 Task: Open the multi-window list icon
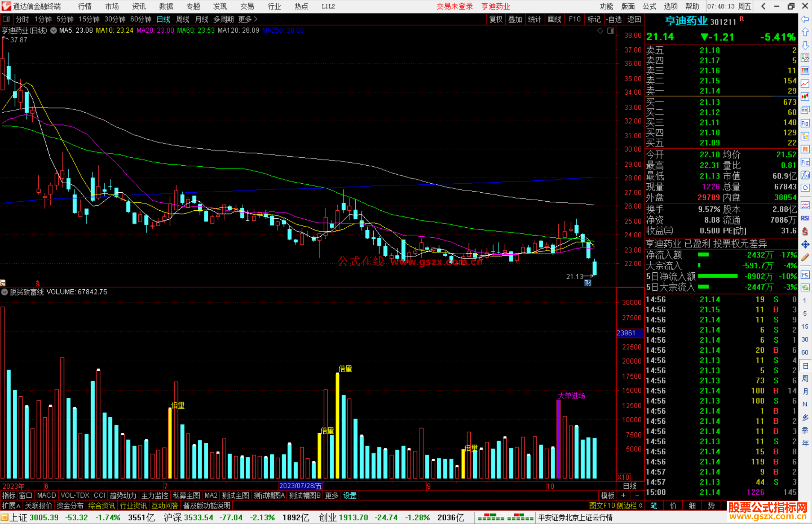(x=805, y=110)
